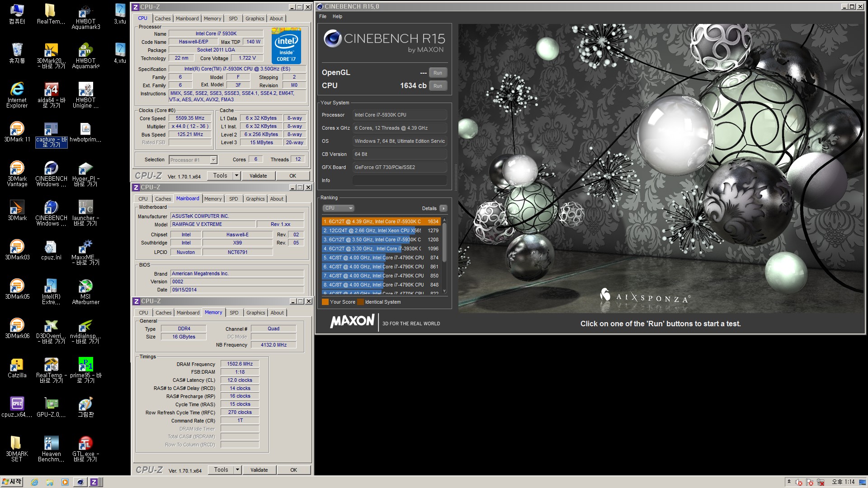Launch Internet Explorer from desktop

(17, 95)
